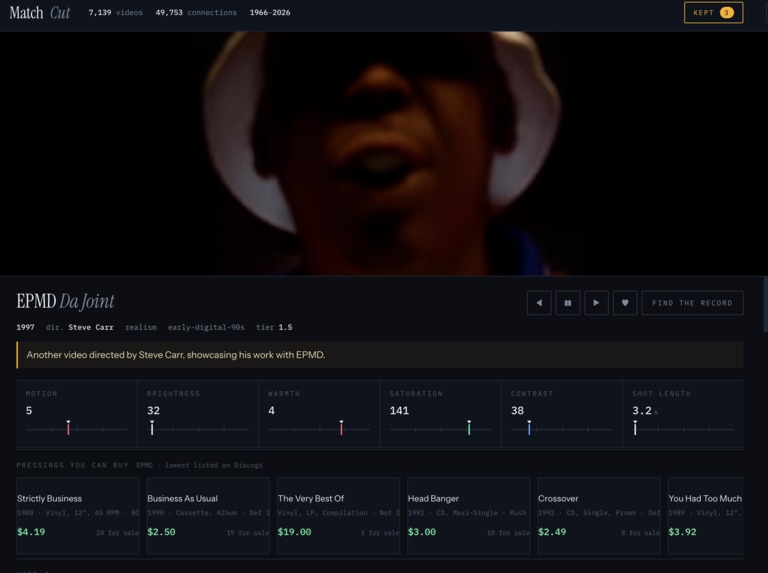
Task: Click the '24 for sale' count
Action: tap(118, 533)
